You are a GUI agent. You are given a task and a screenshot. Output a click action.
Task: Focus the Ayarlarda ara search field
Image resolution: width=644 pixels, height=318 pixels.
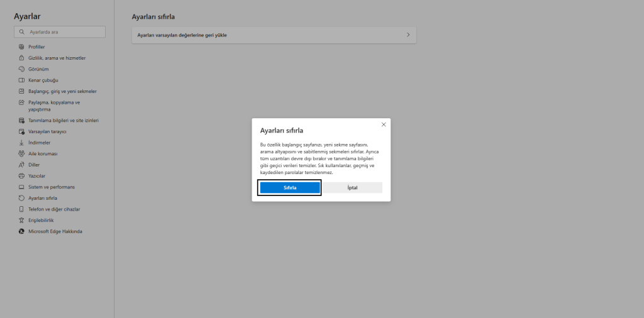[x=60, y=31]
